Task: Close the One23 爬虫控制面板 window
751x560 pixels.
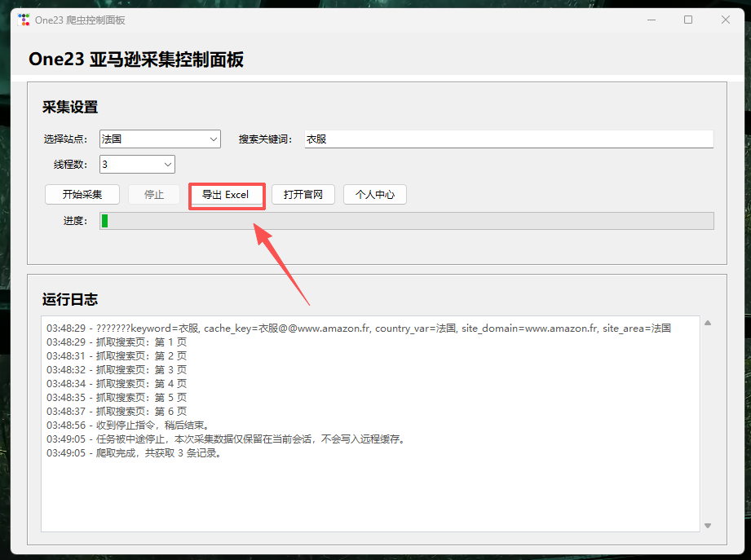Action: [x=726, y=20]
